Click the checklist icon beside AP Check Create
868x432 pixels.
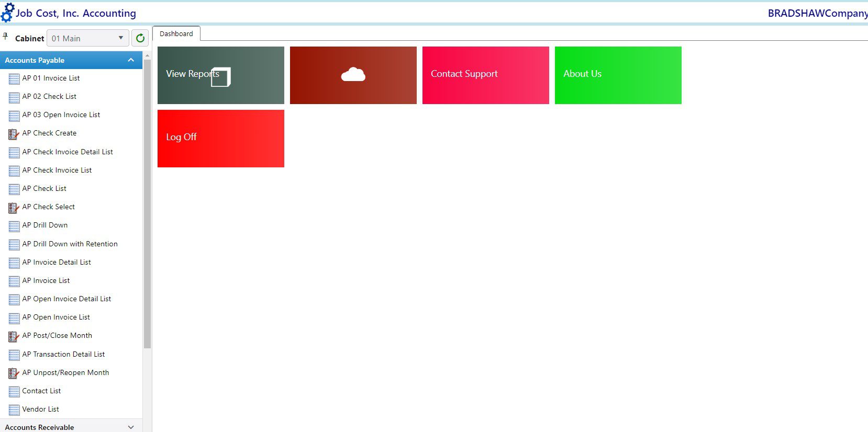tap(14, 134)
